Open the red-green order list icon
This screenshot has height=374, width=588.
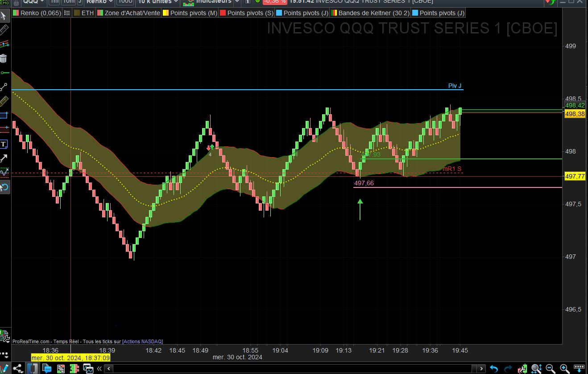click(x=61, y=369)
